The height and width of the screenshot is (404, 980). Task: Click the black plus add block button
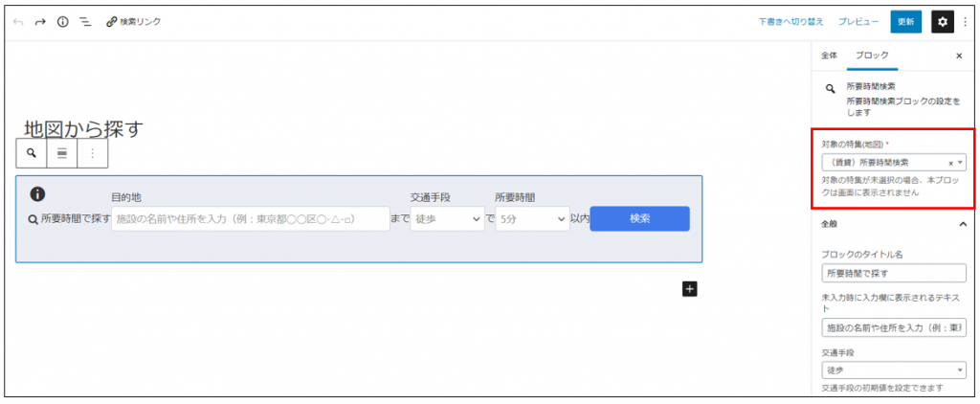[x=690, y=288]
